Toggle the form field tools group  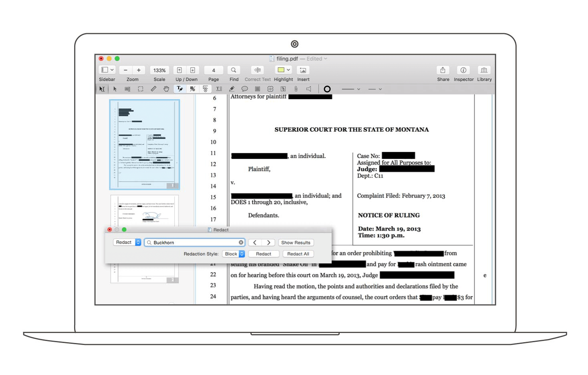[205, 89]
